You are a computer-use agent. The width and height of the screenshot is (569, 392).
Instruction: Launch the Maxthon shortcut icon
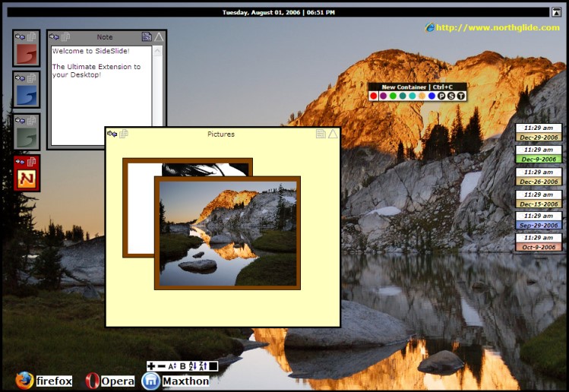pyautogui.click(x=150, y=381)
